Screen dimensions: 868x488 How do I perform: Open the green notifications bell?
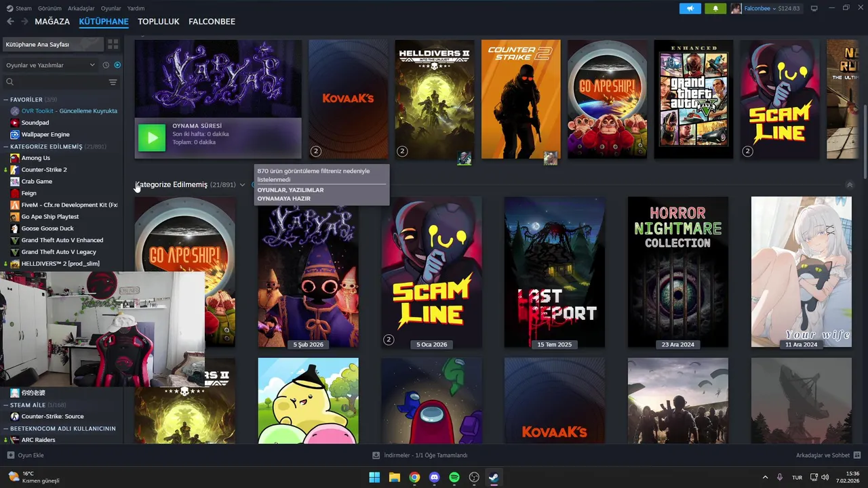click(x=715, y=8)
